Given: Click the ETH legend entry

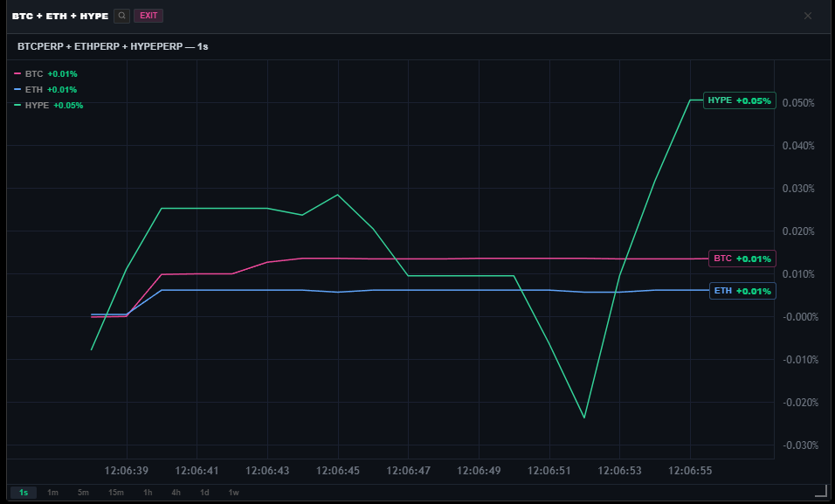Looking at the screenshot, I should pyautogui.click(x=45, y=89).
